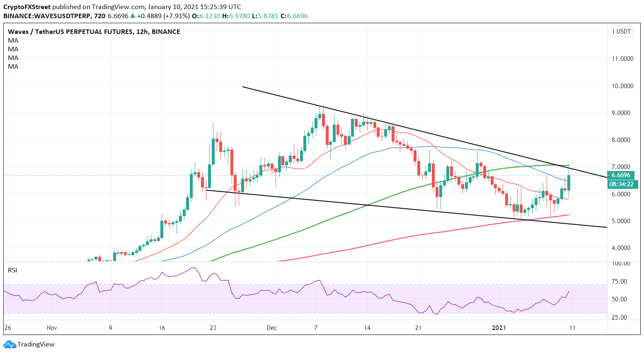Click the RSI indicator label
644x354 pixels.
click(12, 270)
